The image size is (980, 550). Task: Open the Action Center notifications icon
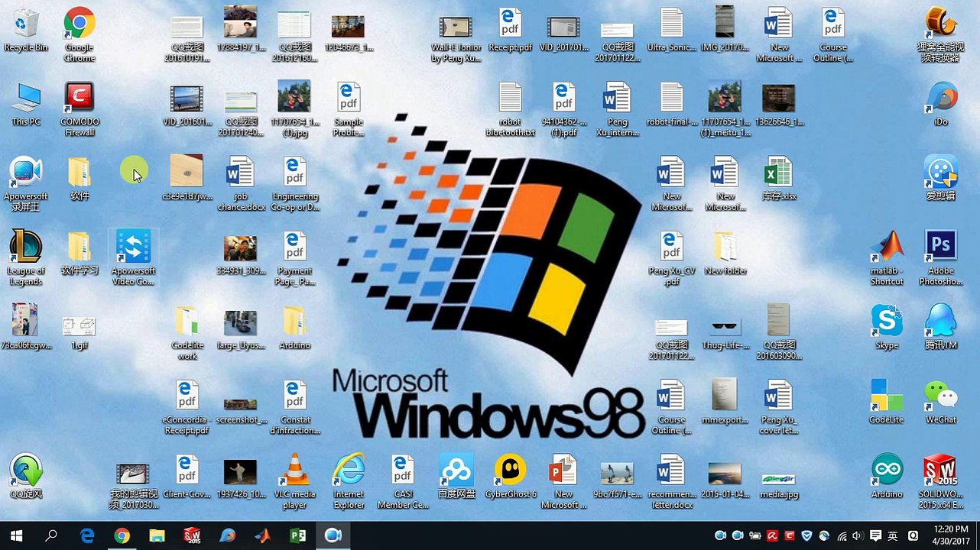coord(875,536)
